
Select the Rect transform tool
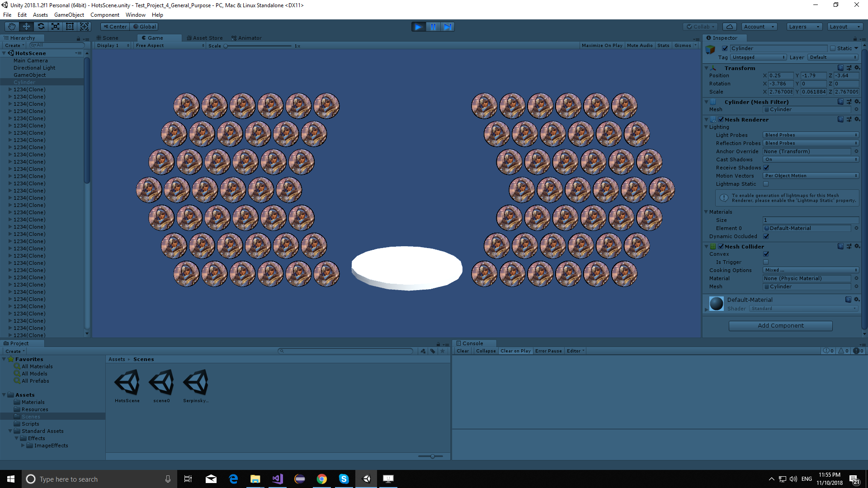tap(70, 27)
